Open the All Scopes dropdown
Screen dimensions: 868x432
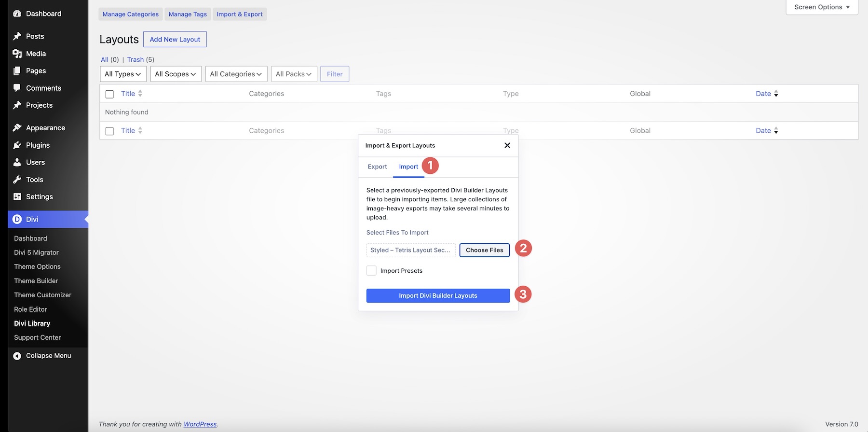click(x=176, y=74)
